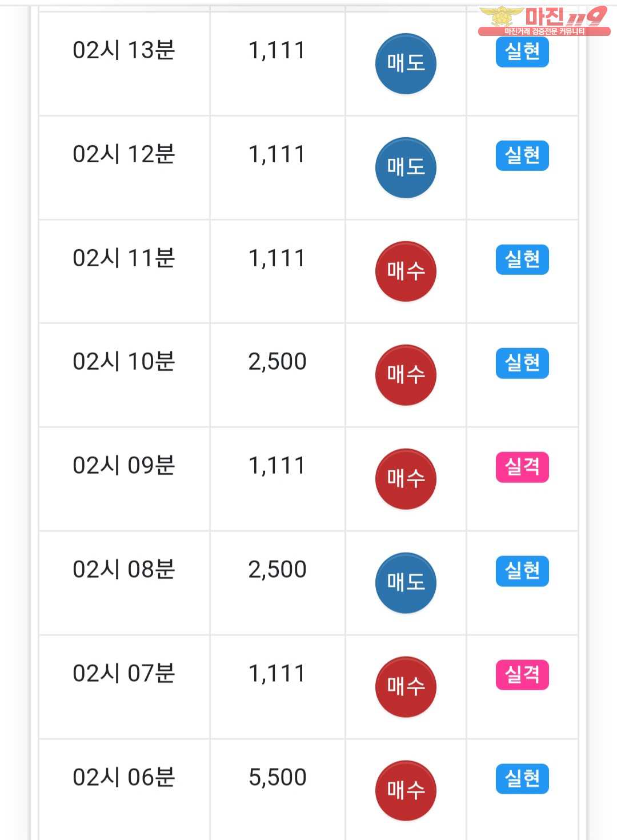Click the 실현 badge in the 02시 13분 row

click(x=522, y=52)
